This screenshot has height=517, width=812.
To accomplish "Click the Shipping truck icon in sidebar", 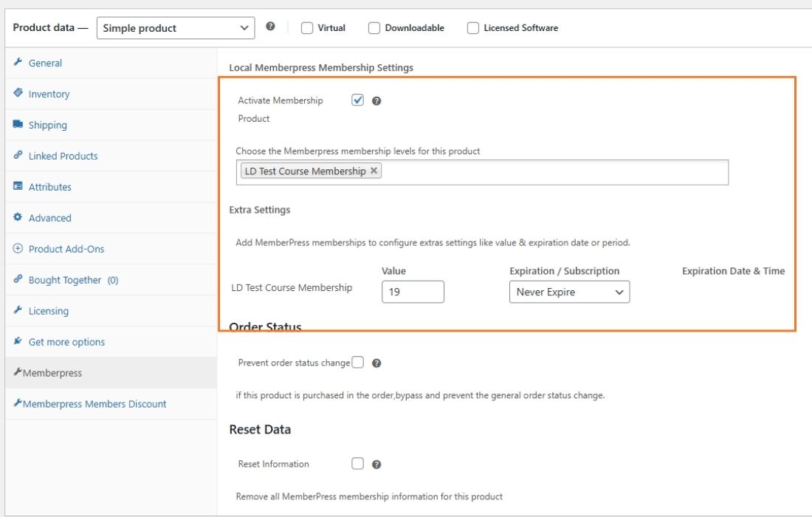I will pyautogui.click(x=18, y=125).
